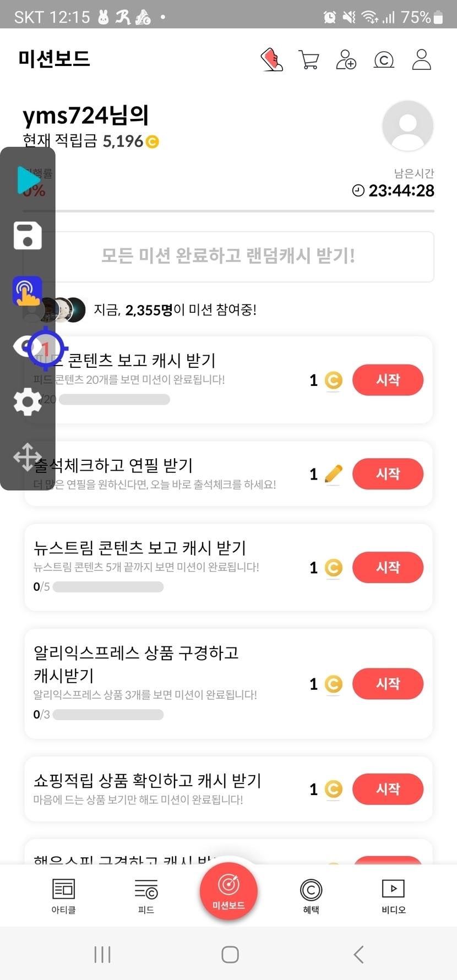Open the shopping cart icon
457x980 pixels.
[x=309, y=59]
